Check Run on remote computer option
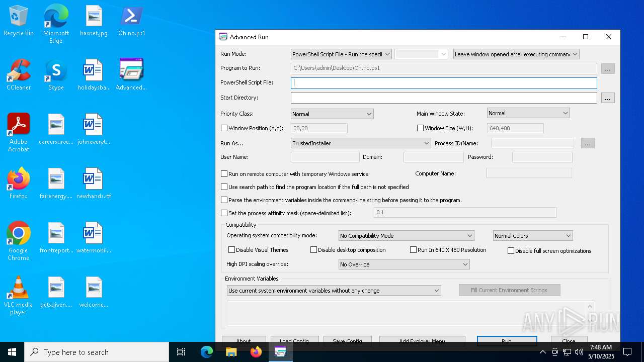Image resolution: width=644 pixels, height=362 pixels. tap(224, 174)
